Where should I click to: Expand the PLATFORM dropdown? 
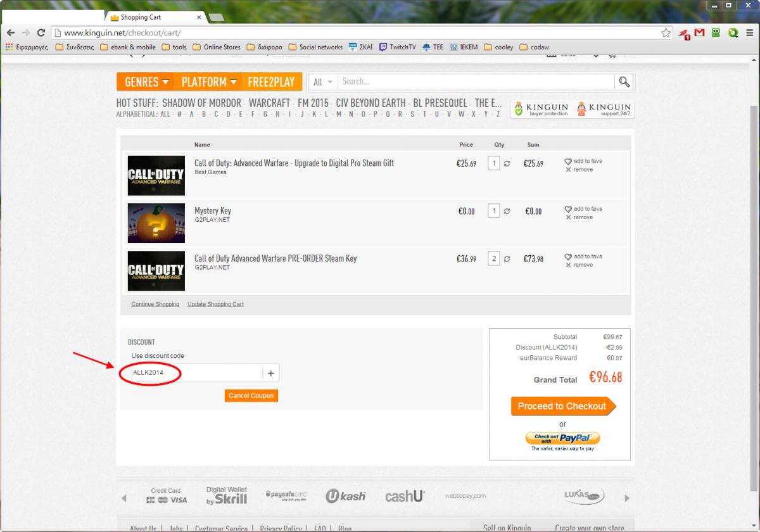(x=209, y=82)
